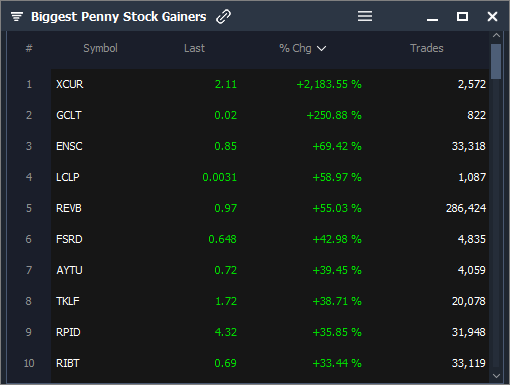Click the GCLT percent change +250.88 %
The width and height of the screenshot is (510, 385).
click(334, 115)
